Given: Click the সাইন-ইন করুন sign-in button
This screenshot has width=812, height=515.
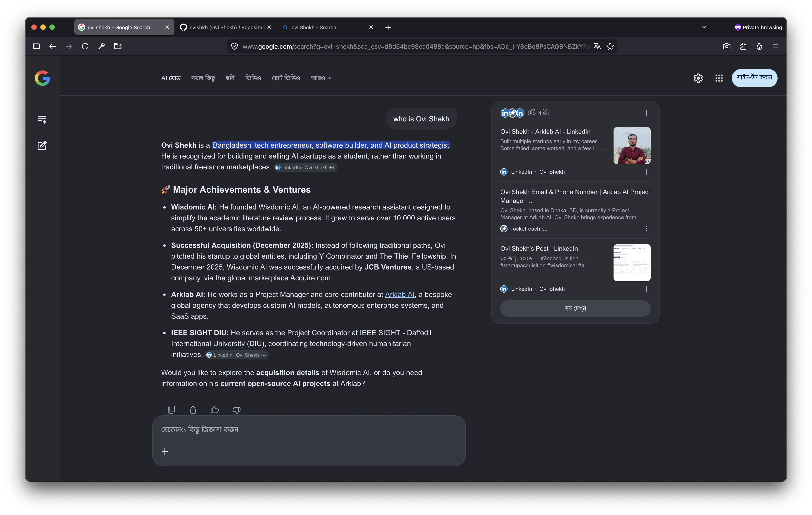Looking at the screenshot, I should [x=754, y=78].
